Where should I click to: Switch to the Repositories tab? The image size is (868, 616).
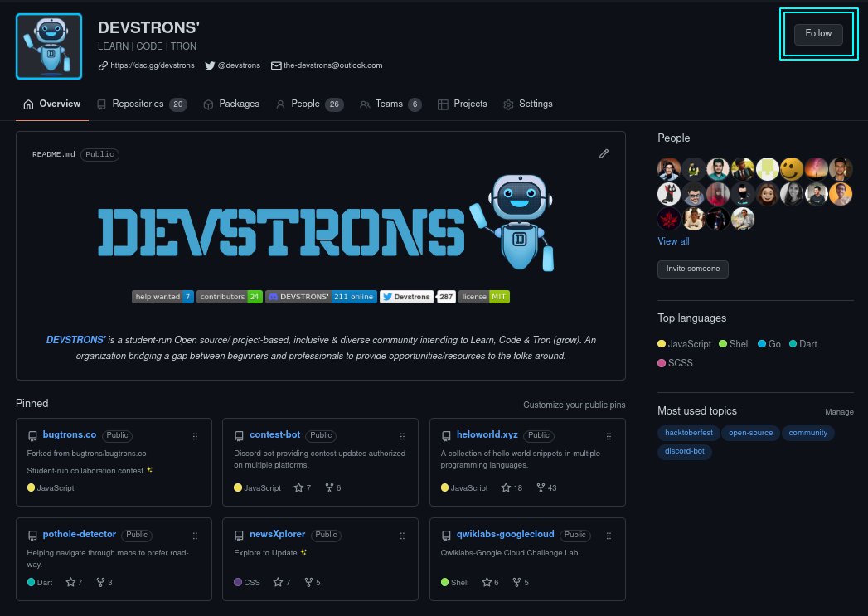[x=142, y=104]
